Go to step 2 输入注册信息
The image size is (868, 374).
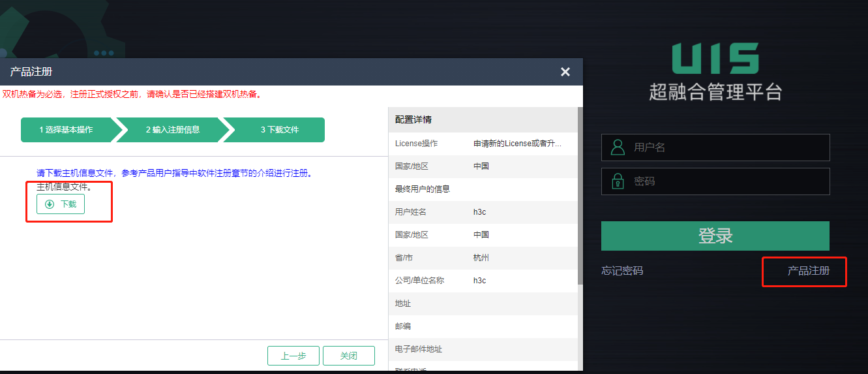click(173, 130)
